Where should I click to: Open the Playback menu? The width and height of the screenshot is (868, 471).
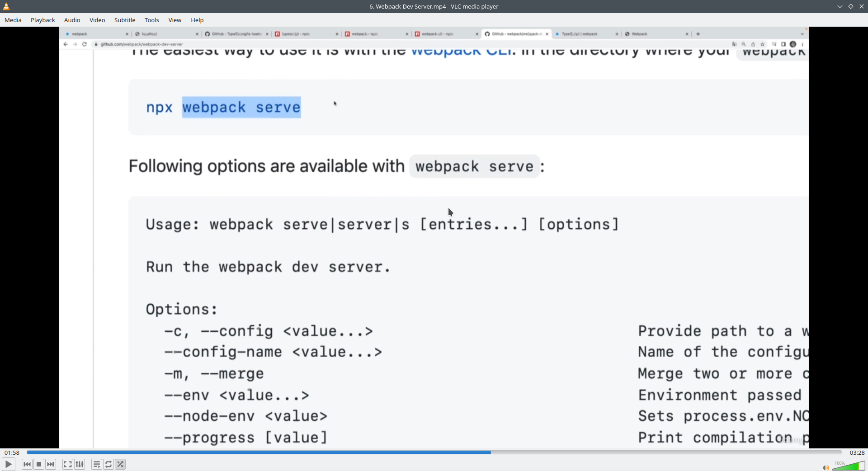(43, 20)
